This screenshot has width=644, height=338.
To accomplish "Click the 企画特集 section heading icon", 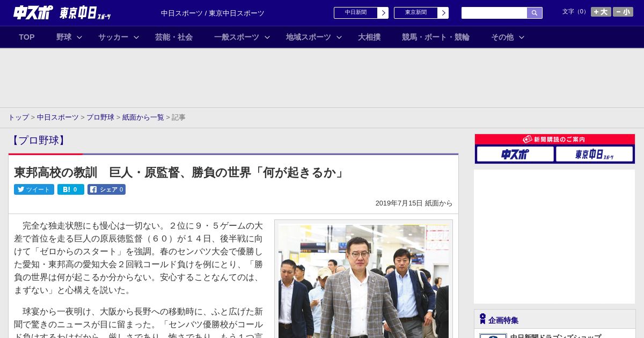I will (482, 319).
